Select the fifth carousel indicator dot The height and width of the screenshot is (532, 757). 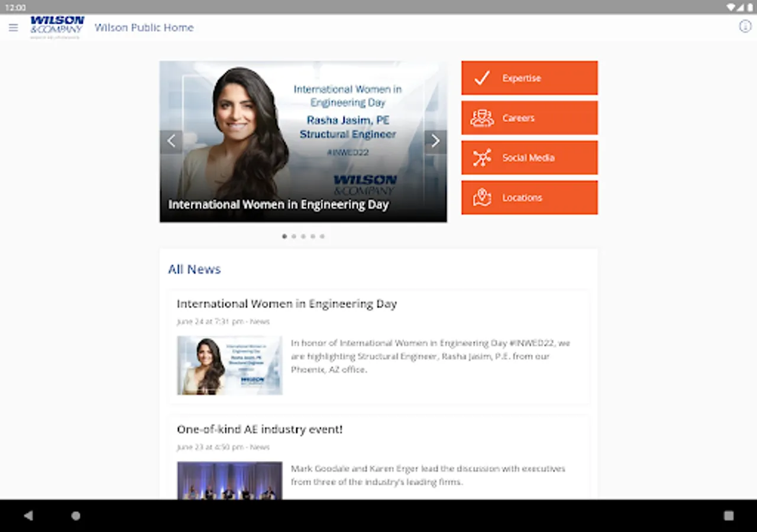322,236
